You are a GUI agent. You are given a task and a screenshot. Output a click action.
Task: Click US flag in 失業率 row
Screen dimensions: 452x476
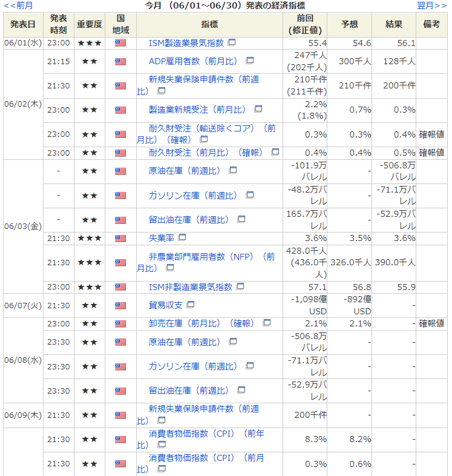(120, 239)
